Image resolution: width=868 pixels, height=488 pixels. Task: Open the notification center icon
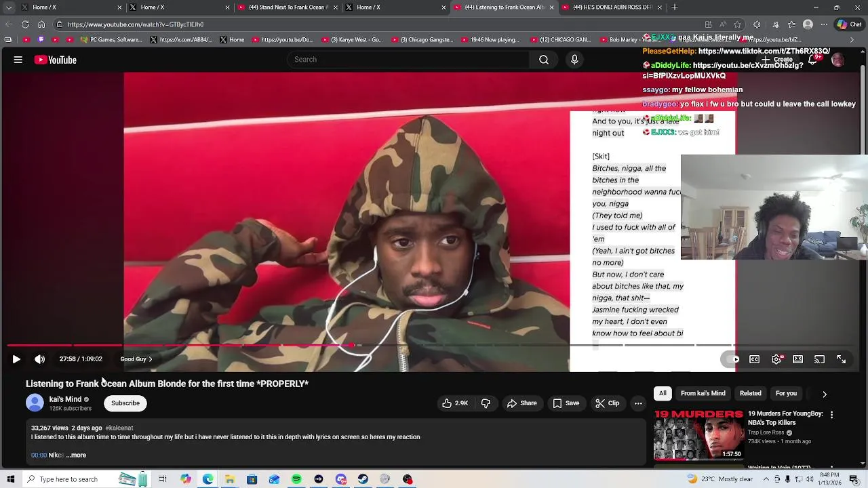854,479
